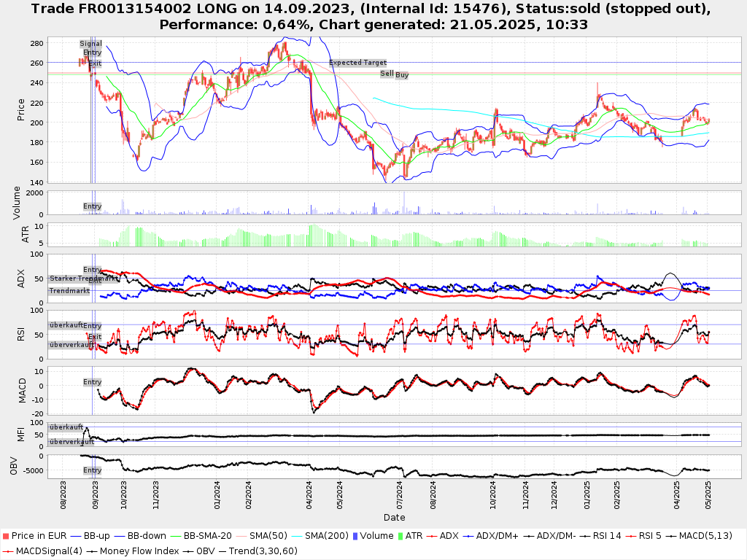
Task: Click the Buy annotation on price chart
Action: 402,75
